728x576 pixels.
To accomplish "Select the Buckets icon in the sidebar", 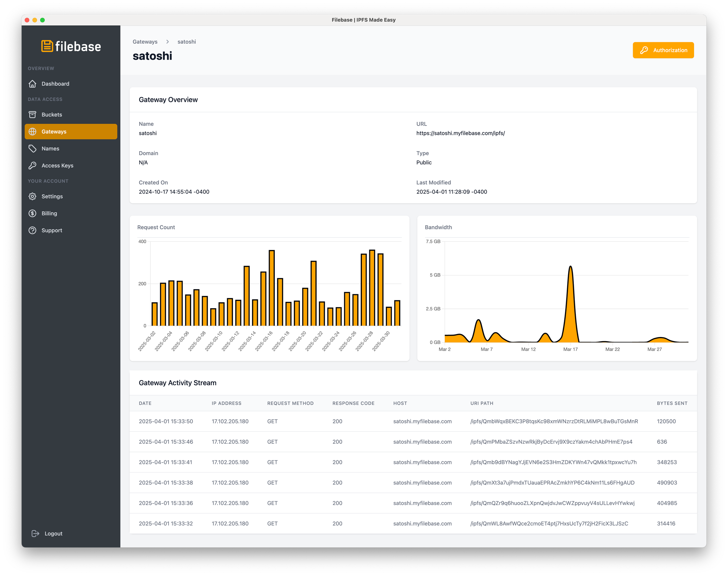I will pos(32,115).
